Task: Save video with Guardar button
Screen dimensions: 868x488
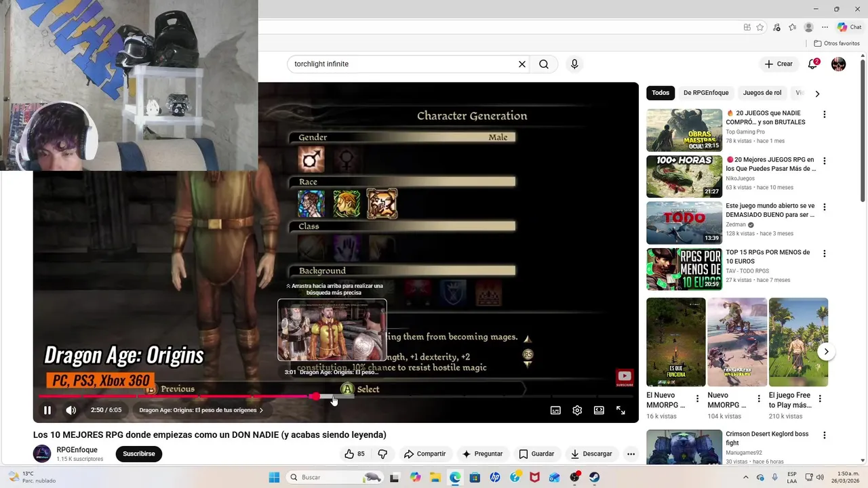Action: (x=536, y=454)
